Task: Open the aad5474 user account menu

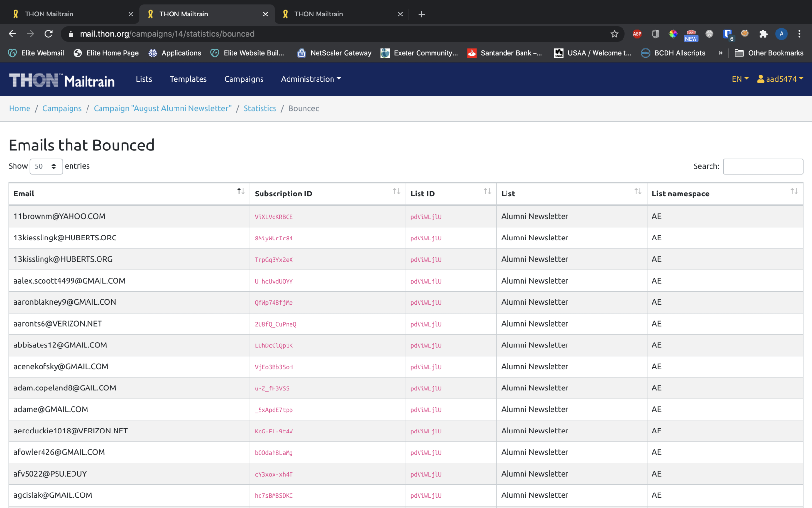Action: click(780, 79)
